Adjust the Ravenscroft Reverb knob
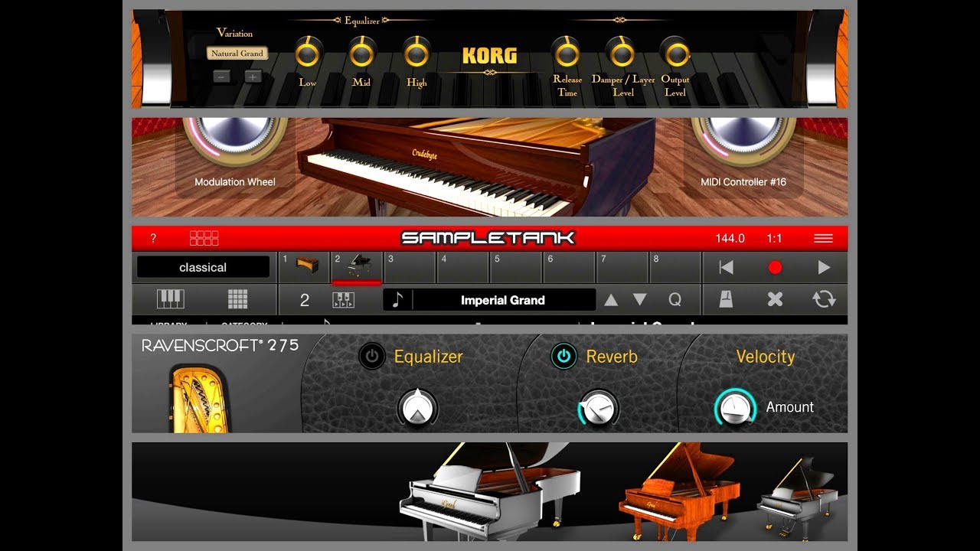Screen dimensions: 980x551 point(598,409)
